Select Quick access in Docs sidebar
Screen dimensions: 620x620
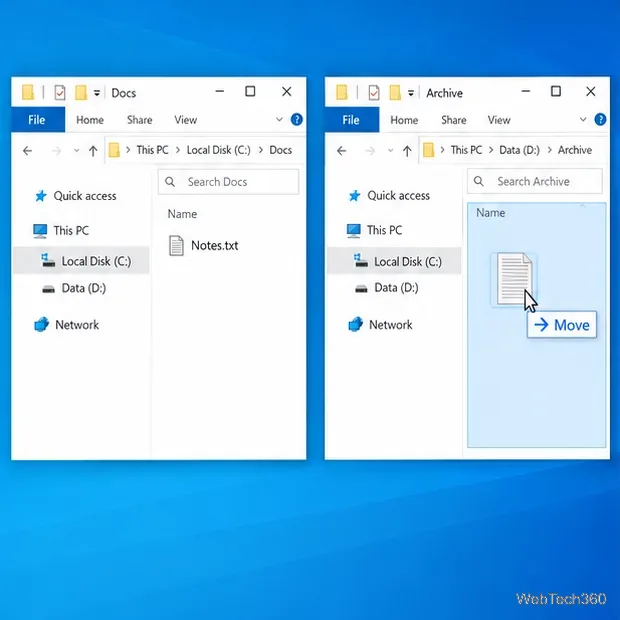point(76,196)
